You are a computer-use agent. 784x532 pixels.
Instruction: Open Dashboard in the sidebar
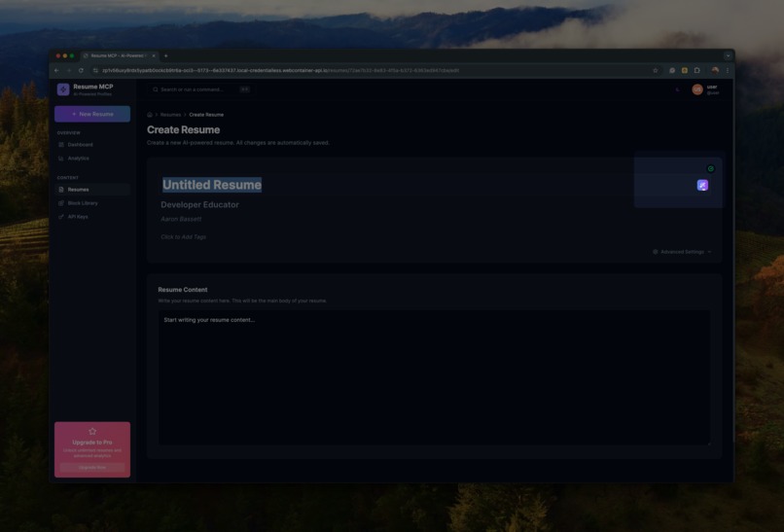pos(92,145)
